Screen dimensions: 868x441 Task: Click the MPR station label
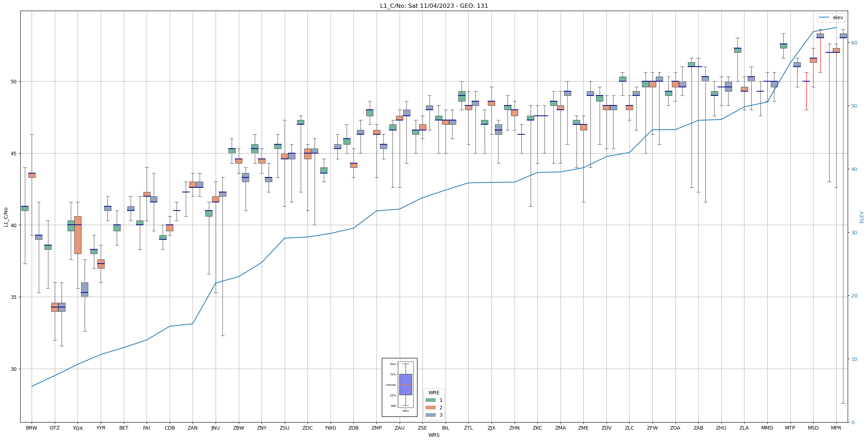(x=836, y=428)
